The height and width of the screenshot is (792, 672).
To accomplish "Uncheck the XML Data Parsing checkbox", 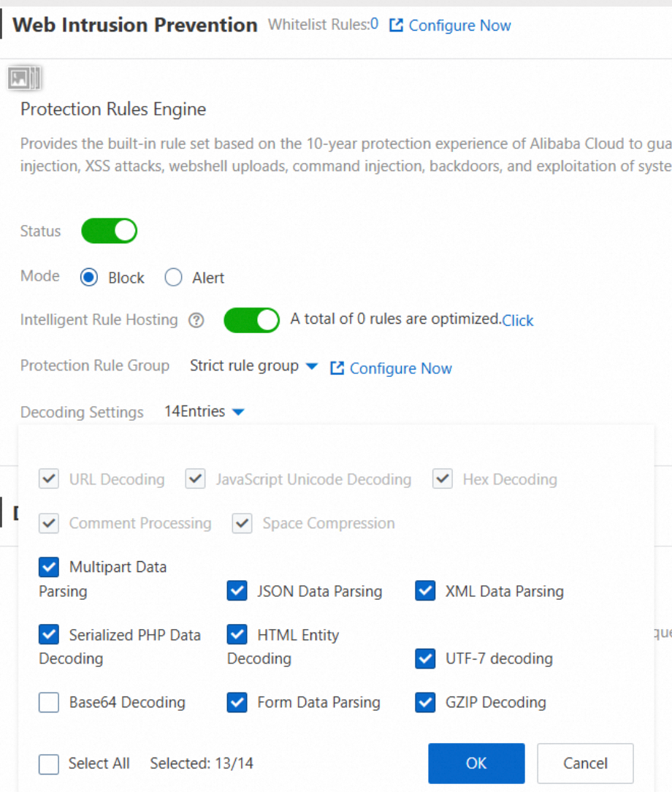I will pos(425,591).
